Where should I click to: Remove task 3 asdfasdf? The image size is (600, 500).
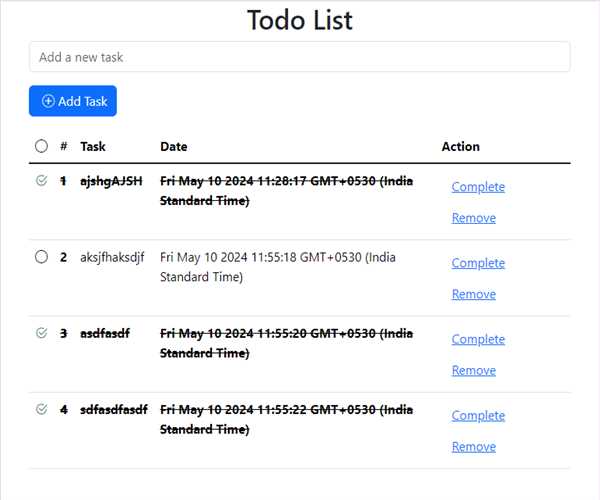coord(474,370)
